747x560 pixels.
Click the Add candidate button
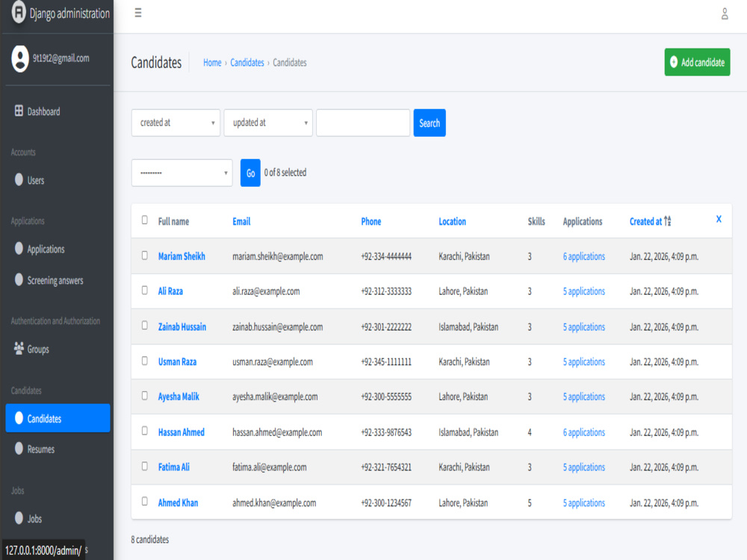(x=697, y=62)
